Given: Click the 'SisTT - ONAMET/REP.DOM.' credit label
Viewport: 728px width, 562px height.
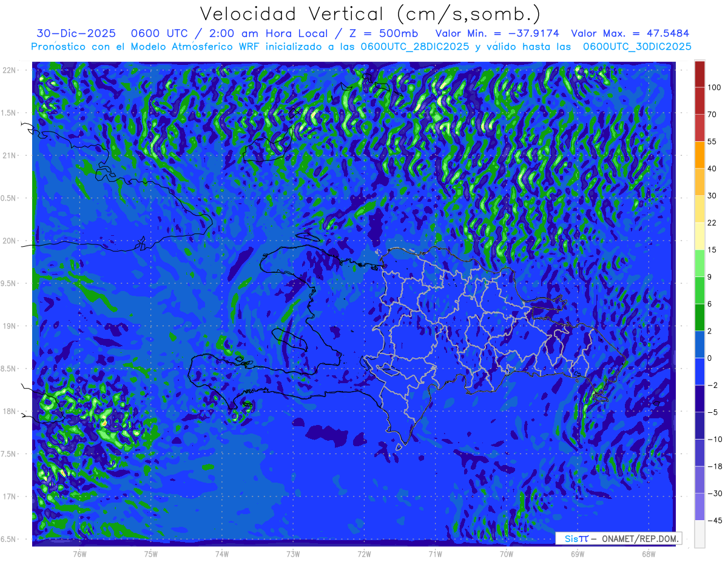Looking at the screenshot, I should [x=618, y=538].
